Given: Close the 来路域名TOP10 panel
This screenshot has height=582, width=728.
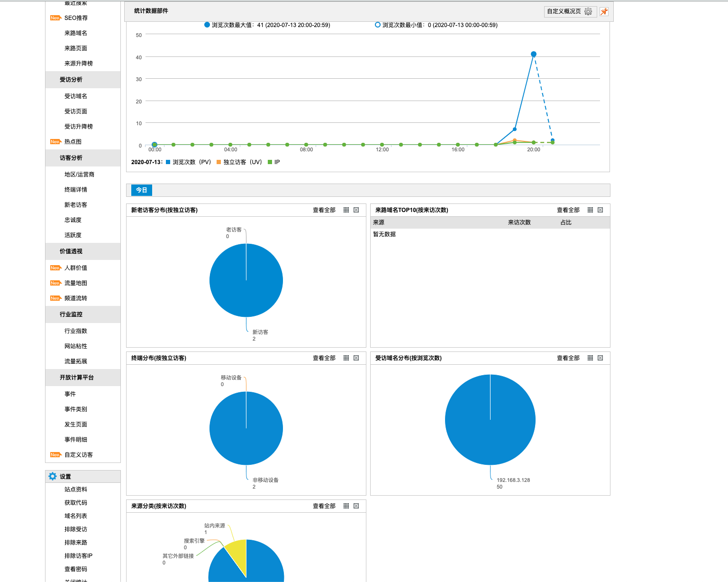Looking at the screenshot, I should (x=601, y=210).
